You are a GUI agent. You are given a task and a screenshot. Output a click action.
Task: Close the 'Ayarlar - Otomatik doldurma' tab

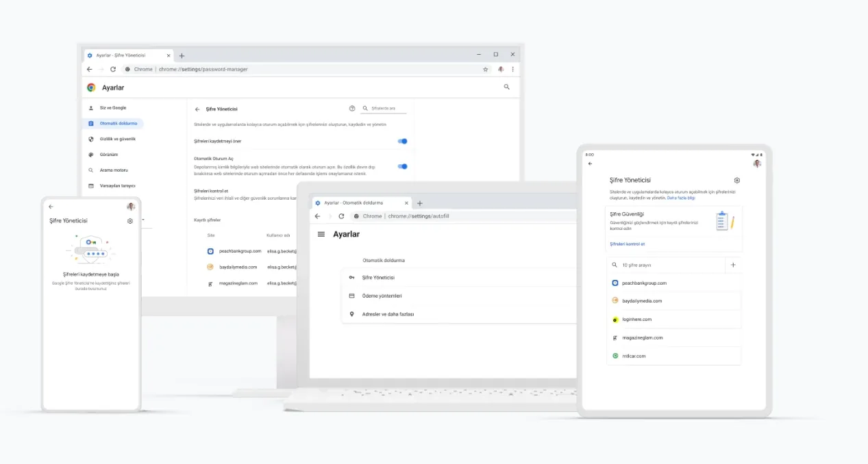click(x=406, y=203)
